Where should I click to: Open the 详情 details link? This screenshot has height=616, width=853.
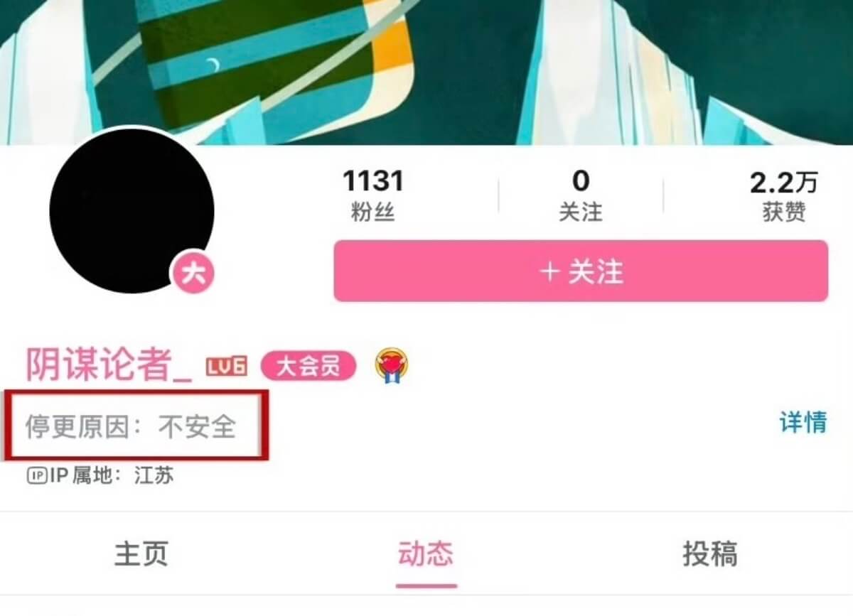point(803,423)
